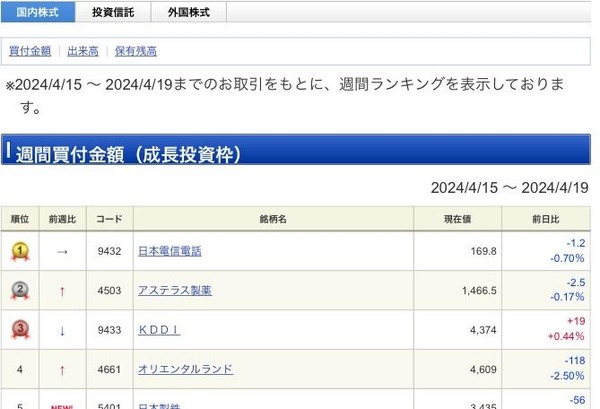
Task: Click the bronze rank 3 medal icon
Action: [x=20, y=330]
